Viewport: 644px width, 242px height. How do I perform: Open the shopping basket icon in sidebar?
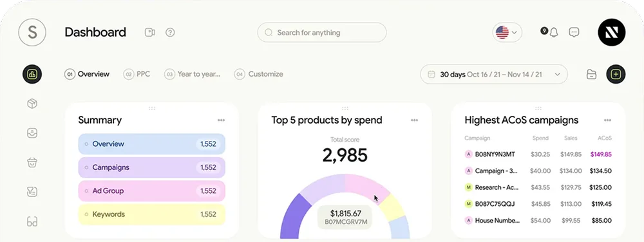32,162
